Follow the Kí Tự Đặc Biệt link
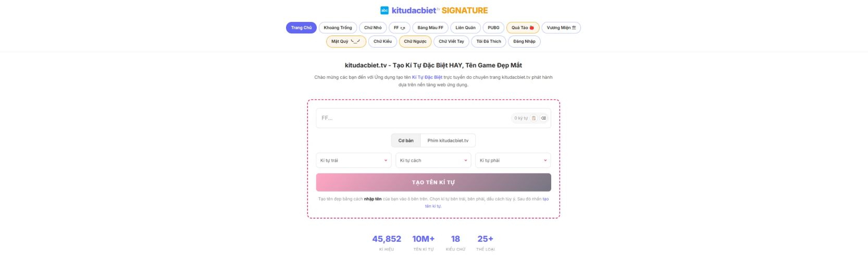Screen dimensions: 868x261 (427, 77)
